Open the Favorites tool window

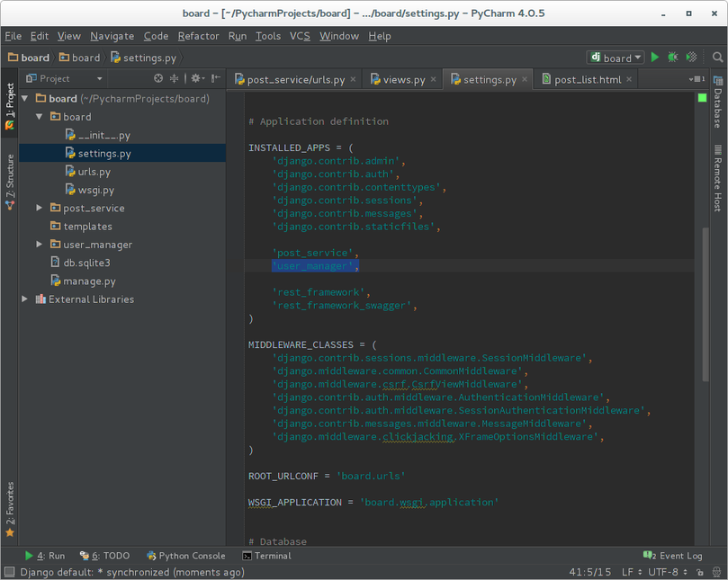click(x=10, y=509)
